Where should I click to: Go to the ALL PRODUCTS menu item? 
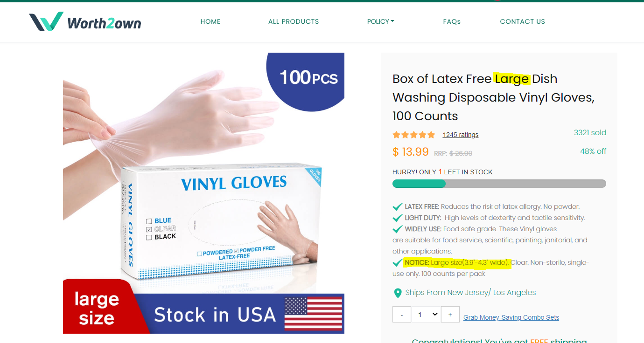click(x=294, y=21)
